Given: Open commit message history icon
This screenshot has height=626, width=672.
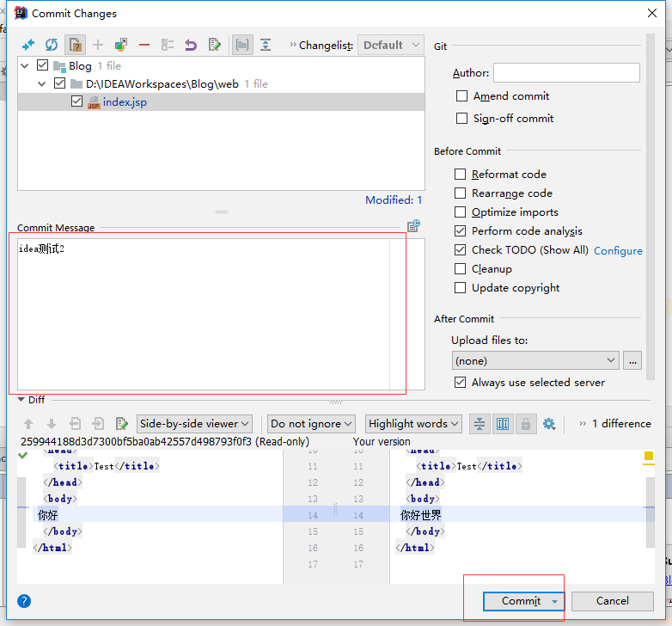Looking at the screenshot, I should pos(413,226).
